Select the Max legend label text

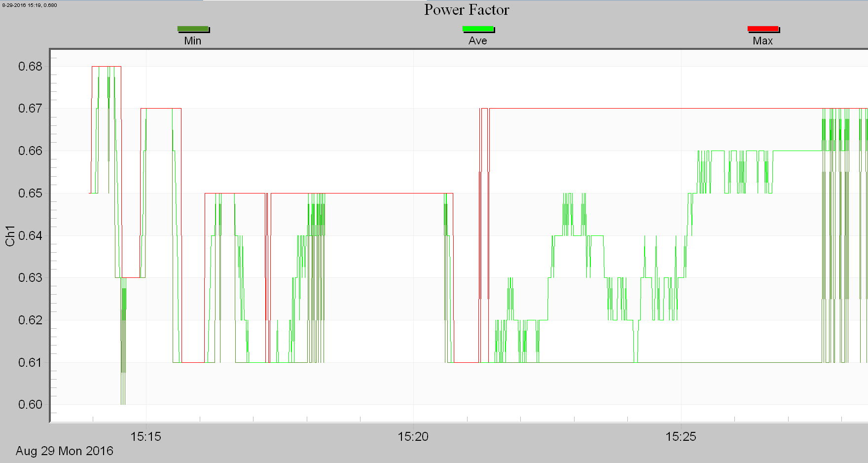click(762, 40)
